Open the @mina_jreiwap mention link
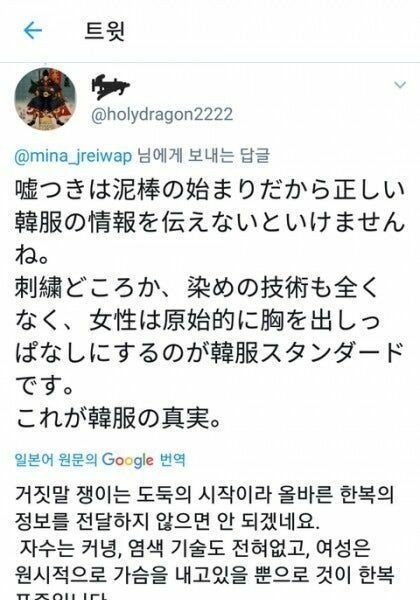 [73, 157]
